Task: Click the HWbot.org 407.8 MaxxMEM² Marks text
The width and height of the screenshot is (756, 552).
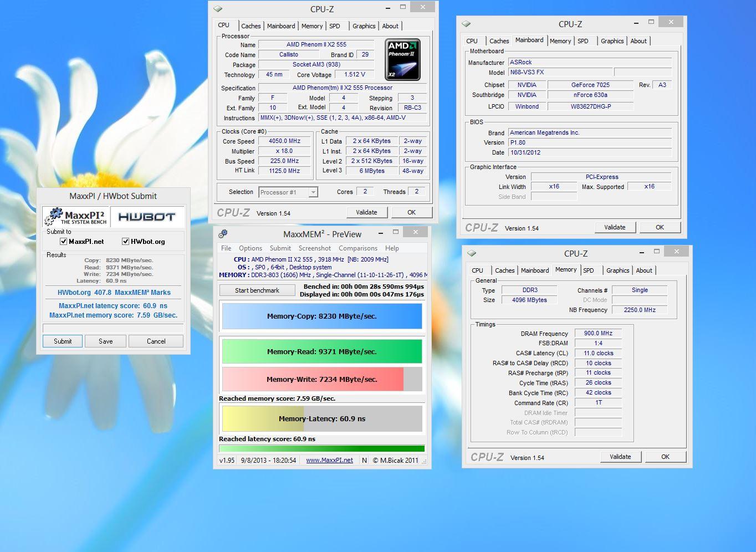Action: 114,293
